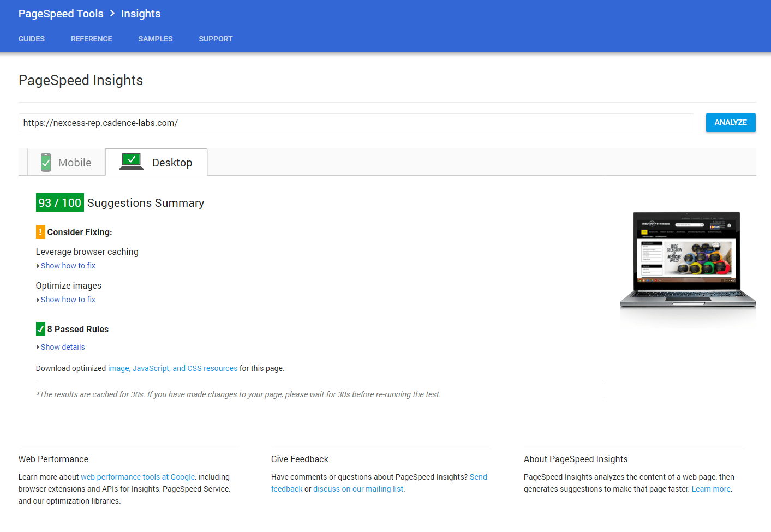Open web performance tools at Google link
Image resolution: width=771 pixels, height=532 pixels.
tap(138, 477)
